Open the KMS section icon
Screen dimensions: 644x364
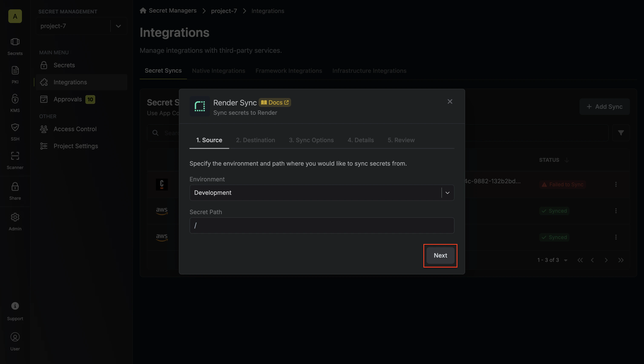pyautogui.click(x=15, y=99)
